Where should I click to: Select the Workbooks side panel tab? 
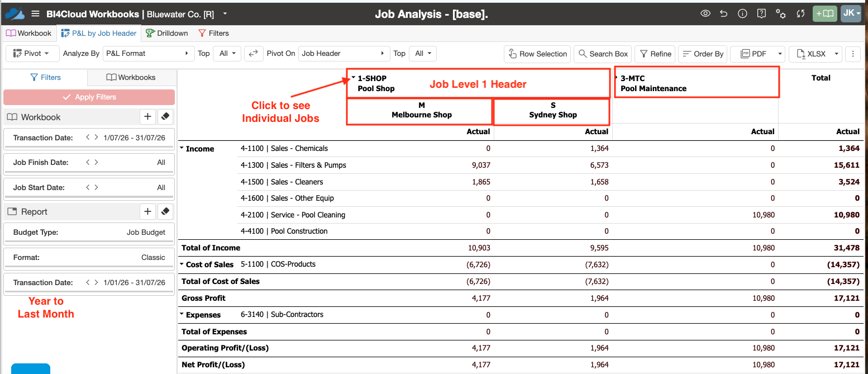(x=131, y=77)
